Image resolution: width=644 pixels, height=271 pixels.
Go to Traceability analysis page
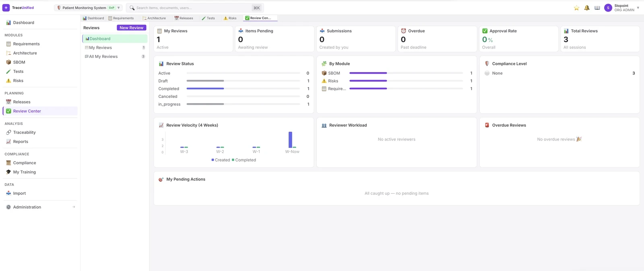[x=40, y=132]
